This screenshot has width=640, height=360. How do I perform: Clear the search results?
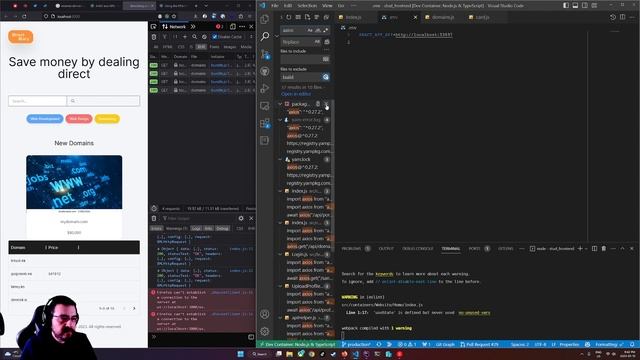click(298, 17)
